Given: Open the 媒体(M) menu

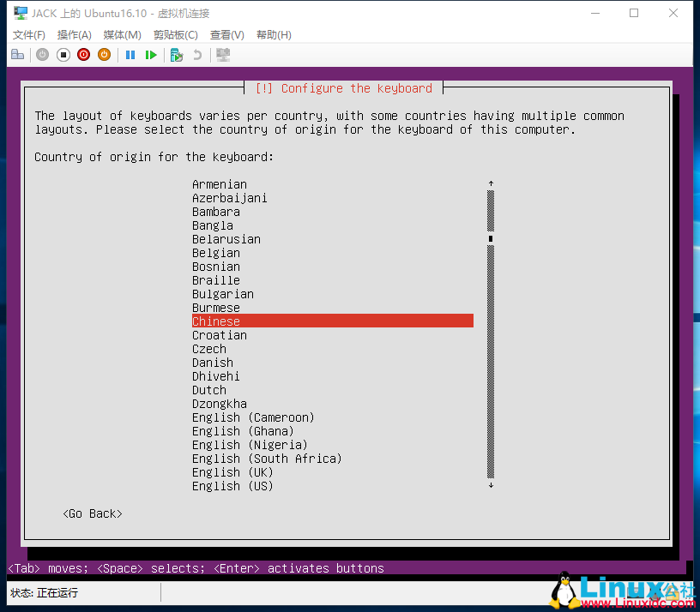Looking at the screenshot, I should coord(121,34).
